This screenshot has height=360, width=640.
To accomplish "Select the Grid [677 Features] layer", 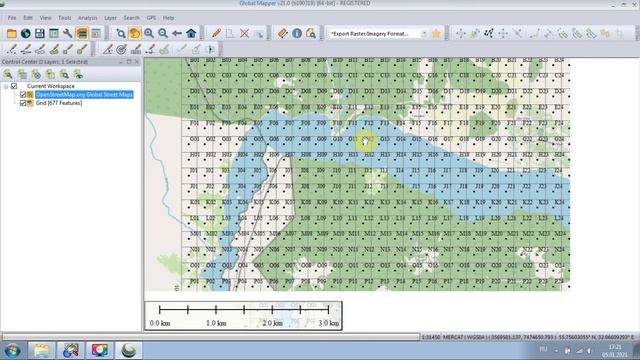I will pyautogui.click(x=59, y=103).
